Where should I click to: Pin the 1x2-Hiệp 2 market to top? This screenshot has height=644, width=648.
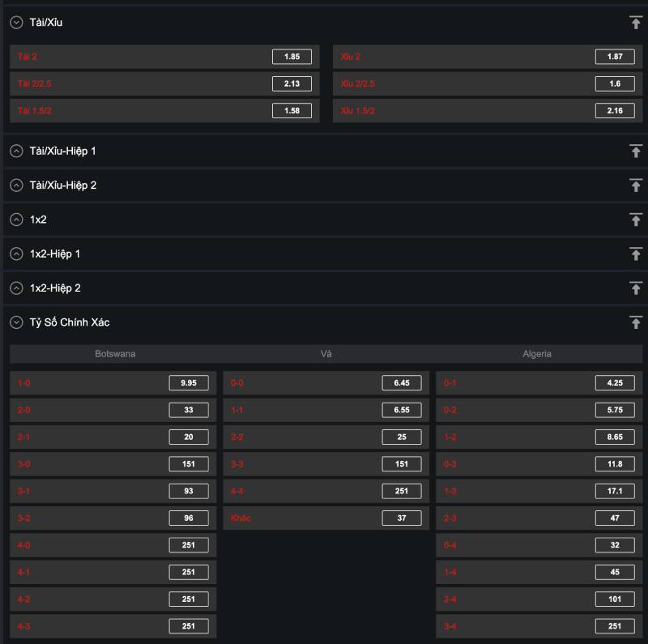635,288
